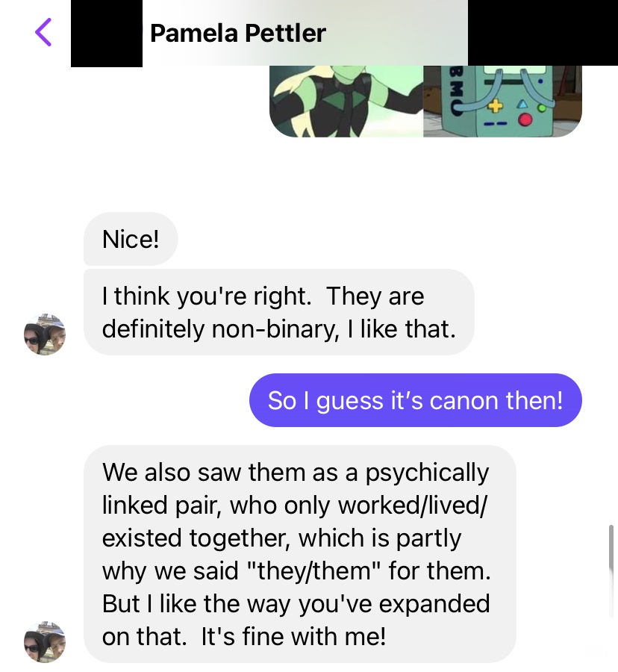The height and width of the screenshot is (672, 618).
Task: Tap sender avatar beside the last message
Action: pos(45,642)
